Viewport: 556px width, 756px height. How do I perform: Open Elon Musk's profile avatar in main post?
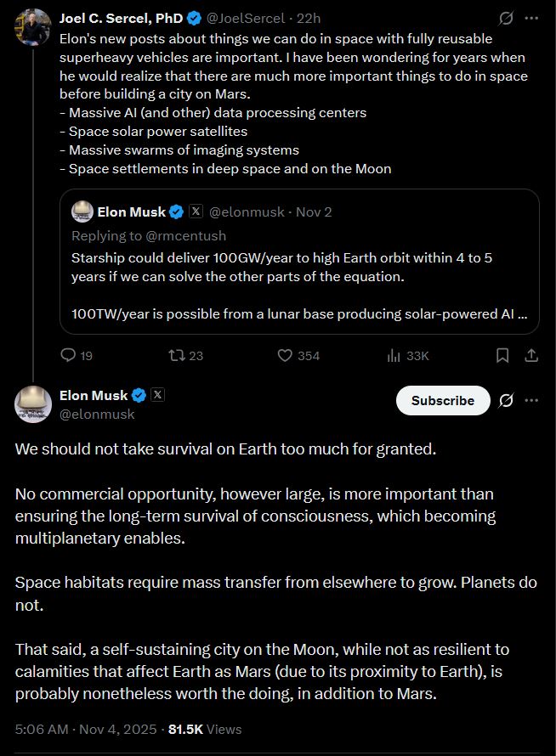click(x=33, y=403)
